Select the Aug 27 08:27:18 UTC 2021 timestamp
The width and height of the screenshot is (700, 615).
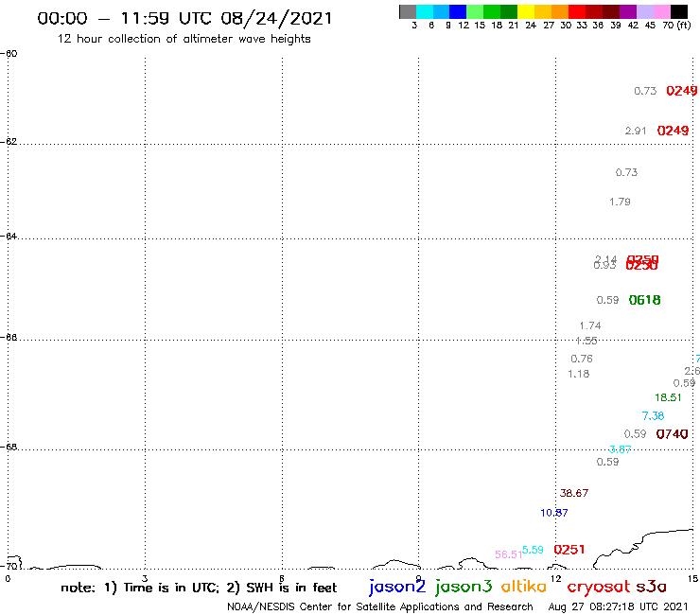click(x=618, y=607)
